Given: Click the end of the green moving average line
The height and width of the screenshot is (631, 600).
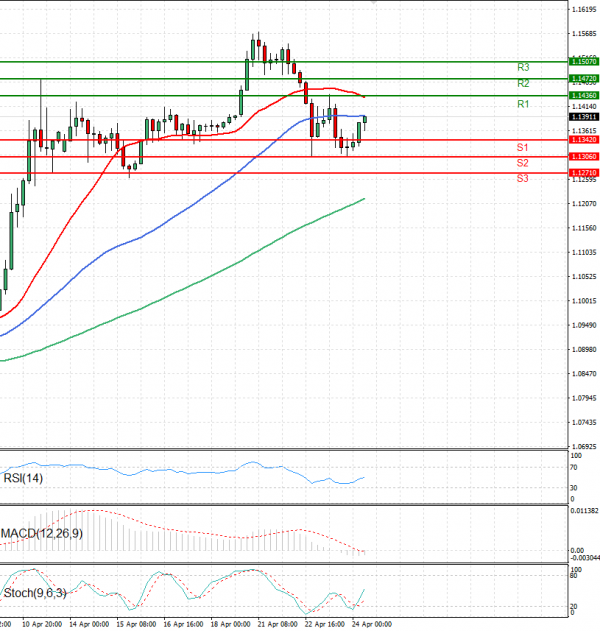Looking at the screenshot, I should point(364,199).
